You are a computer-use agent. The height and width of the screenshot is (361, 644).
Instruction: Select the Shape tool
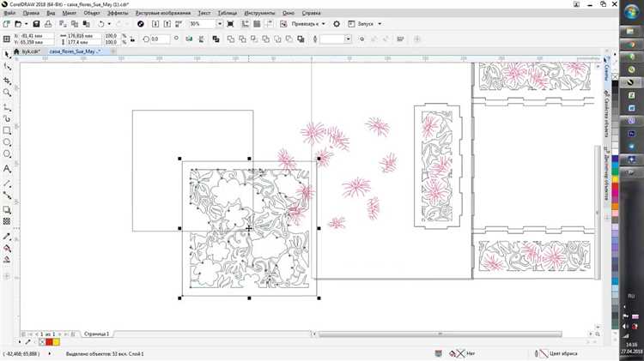[7, 67]
